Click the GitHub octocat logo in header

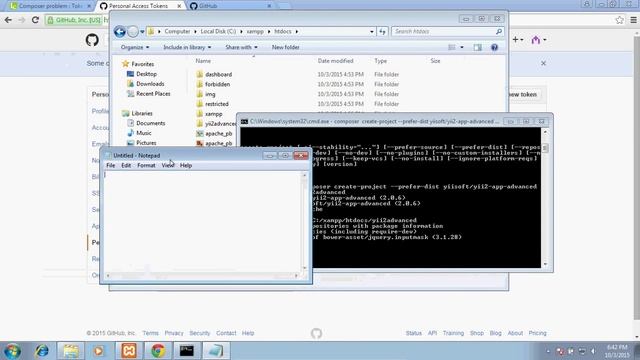(92, 40)
